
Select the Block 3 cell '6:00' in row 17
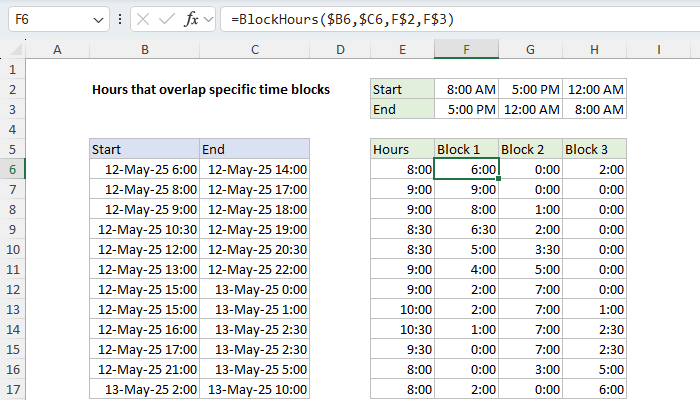pos(594,389)
